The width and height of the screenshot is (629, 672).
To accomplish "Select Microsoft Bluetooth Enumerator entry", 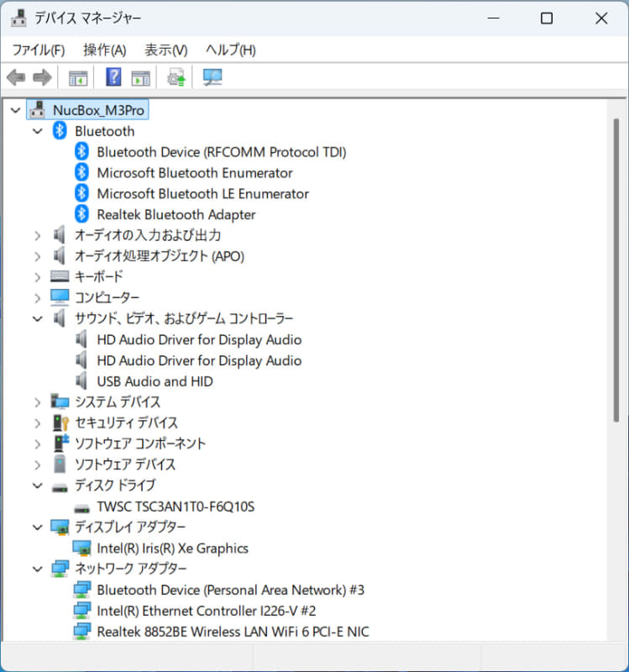I will pyautogui.click(x=195, y=173).
